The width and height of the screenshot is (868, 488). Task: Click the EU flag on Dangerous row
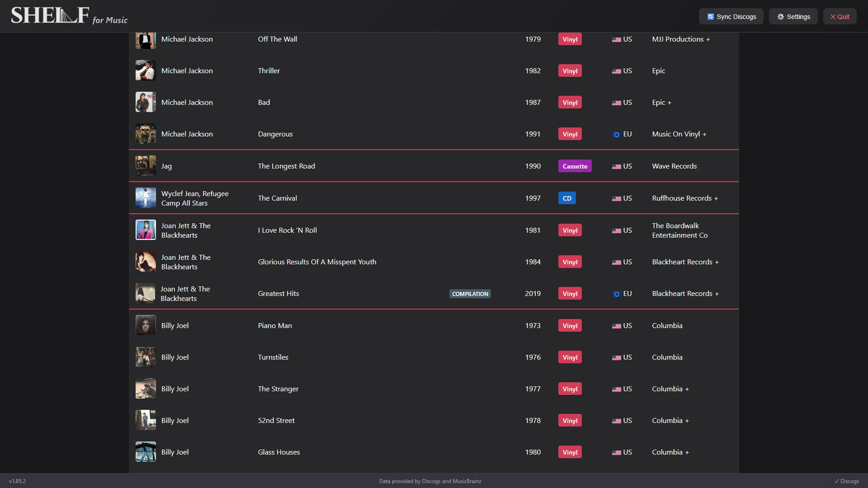(616, 135)
